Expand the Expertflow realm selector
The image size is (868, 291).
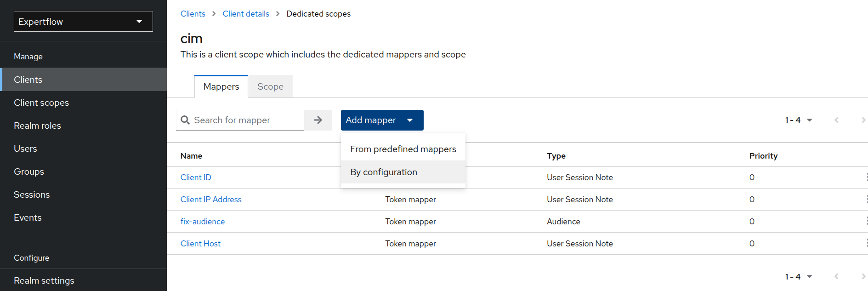point(83,22)
